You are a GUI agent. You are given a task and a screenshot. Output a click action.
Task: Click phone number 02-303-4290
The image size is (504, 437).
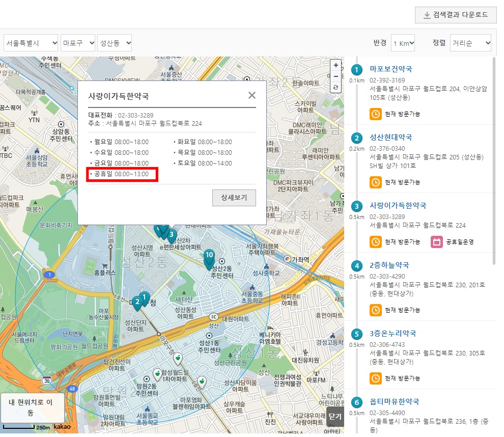[x=387, y=277]
